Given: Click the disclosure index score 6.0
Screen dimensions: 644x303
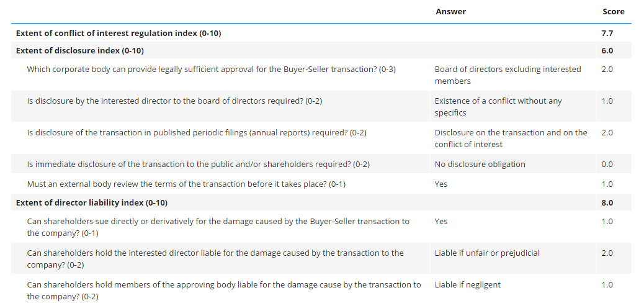Looking at the screenshot, I should [607, 50].
